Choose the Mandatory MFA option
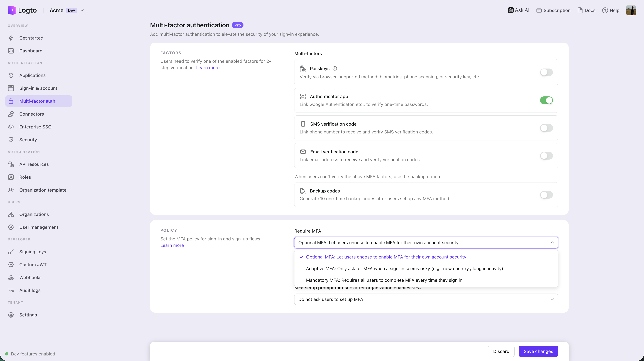The image size is (644, 361). click(x=384, y=280)
